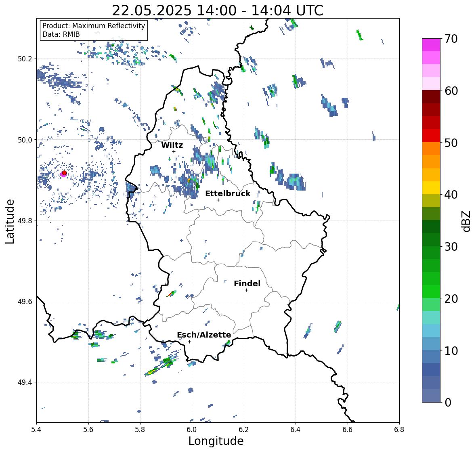Click the title 22.05.2025 14:00 - 14:04 UTC

click(218, 10)
